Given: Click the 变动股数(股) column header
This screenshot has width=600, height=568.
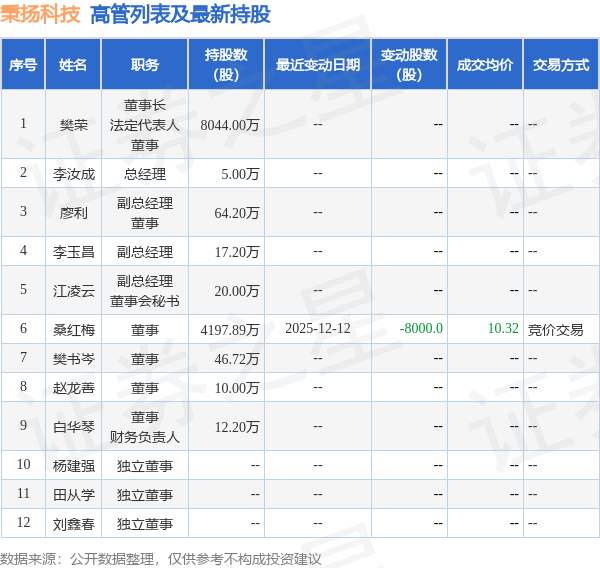Looking at the screenshot, I should coord(409,64).
